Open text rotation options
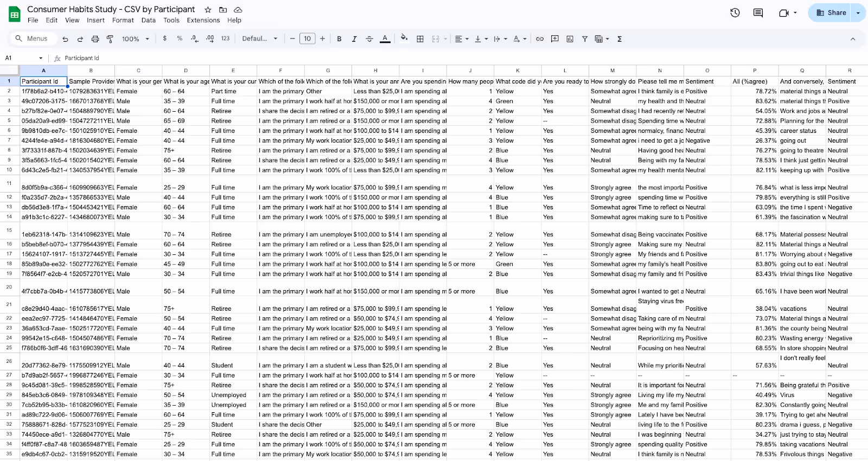 520,39
